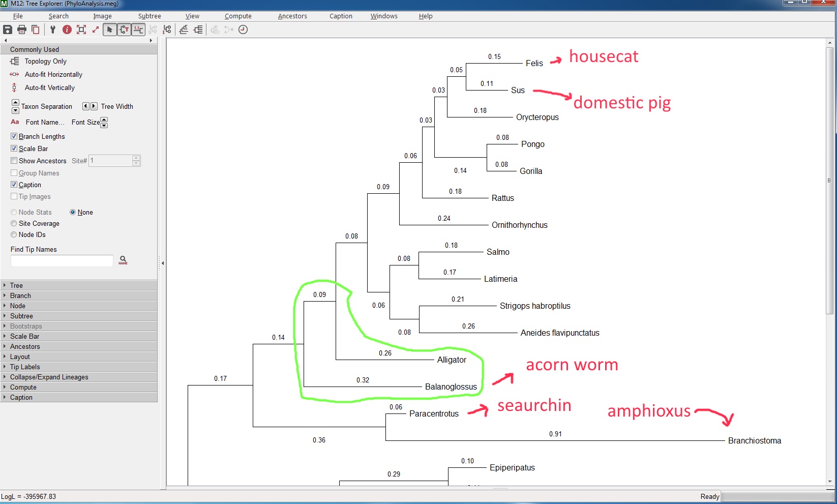Image resolution: width=837 pixels, height=504 pixels.
Task: Expand the Scale Bar section
Action: point(78,336)
